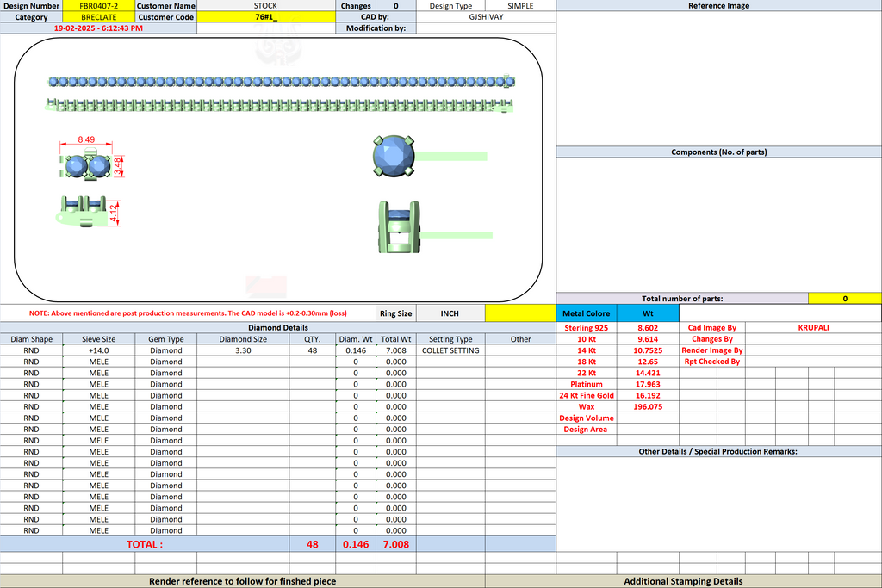Click the Setting Type column header
The height and width of the screenshot is (588, 882).
(x=450, y=339)
